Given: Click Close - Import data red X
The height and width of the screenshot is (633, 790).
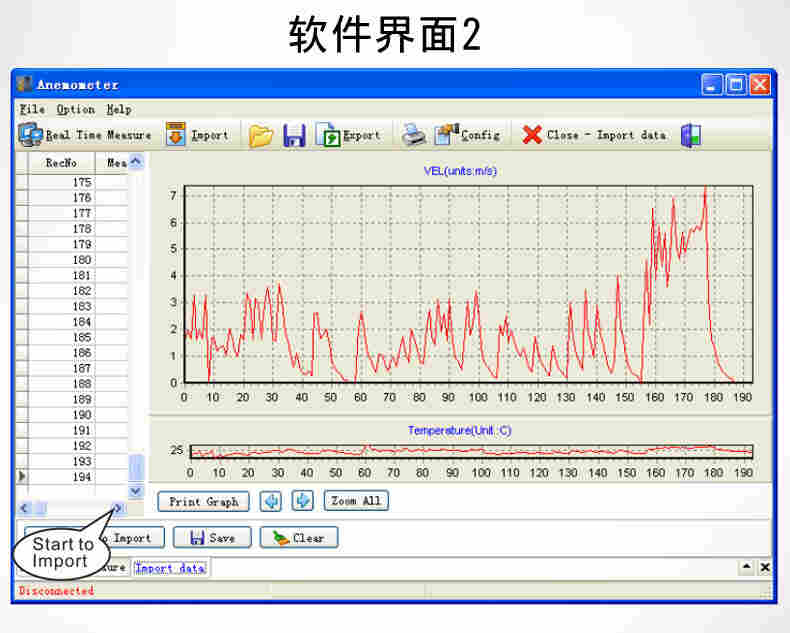Looking at the screenshot, I should coord(594,135).
